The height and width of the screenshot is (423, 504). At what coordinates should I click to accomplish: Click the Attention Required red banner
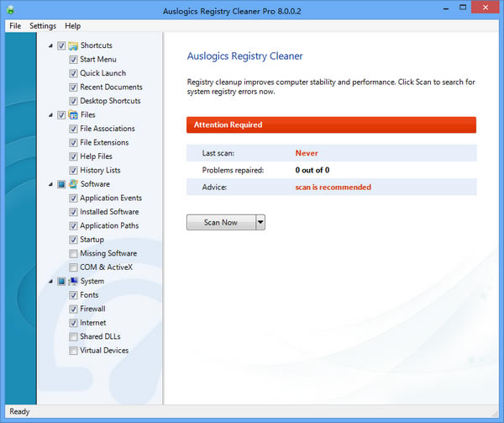331,124
